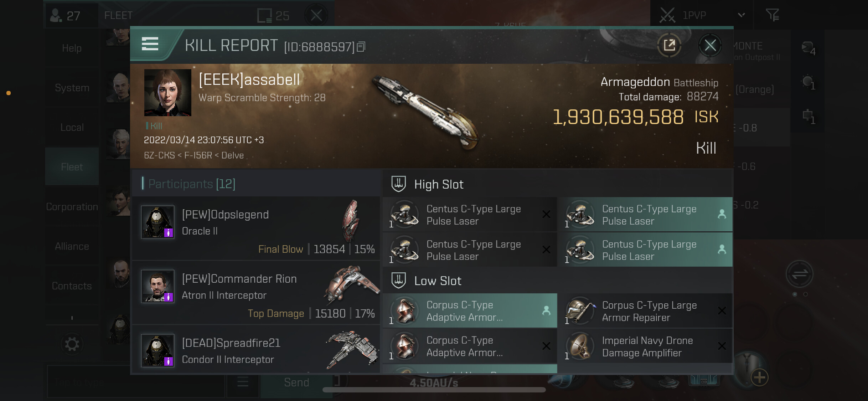Expand the 1PVP overview preset dropdown

click(x=741, y=15)
